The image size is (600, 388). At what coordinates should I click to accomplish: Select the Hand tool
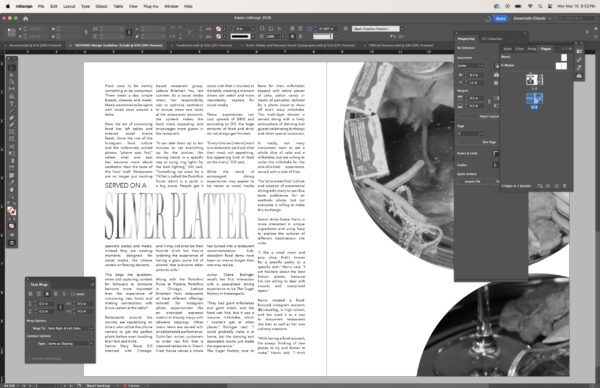pos(12,190)
